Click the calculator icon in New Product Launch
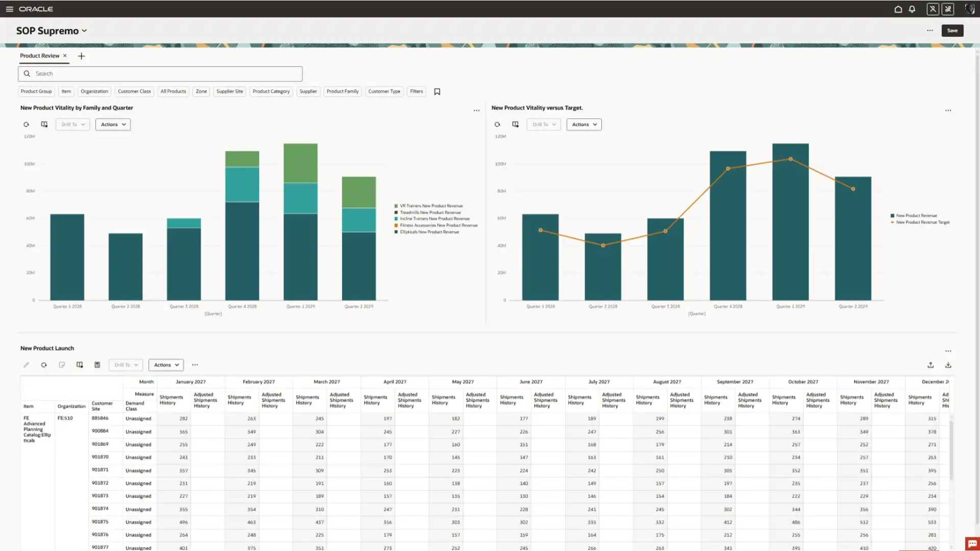Image resolution: width=980 pixels, height=551 pixels. point(97,365)
